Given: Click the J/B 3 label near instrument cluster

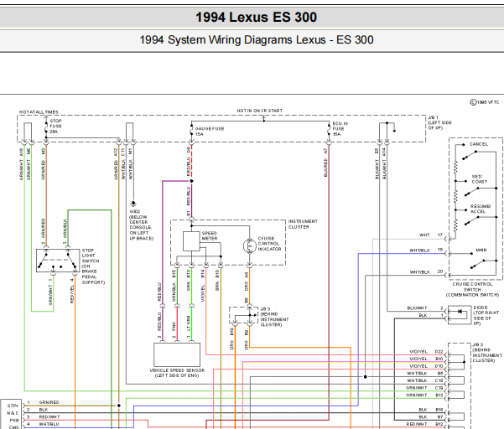Looking at the screenshot, I should (x=274, y=317).
